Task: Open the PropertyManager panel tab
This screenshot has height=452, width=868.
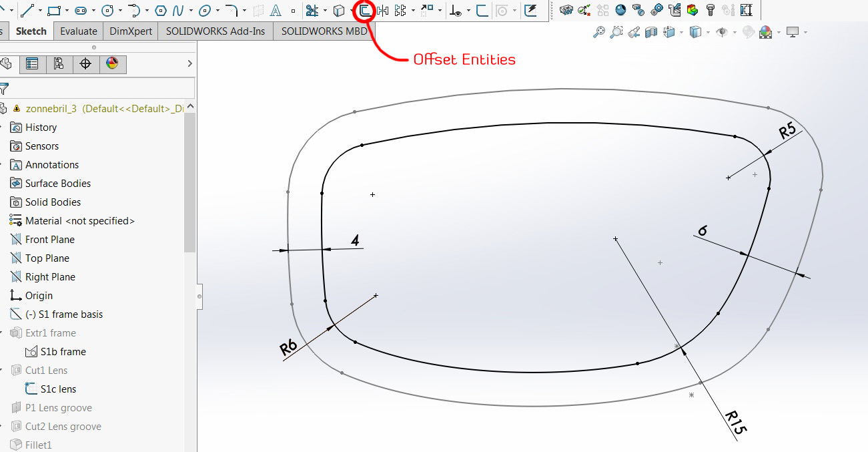Action: (x=32, y=64)
